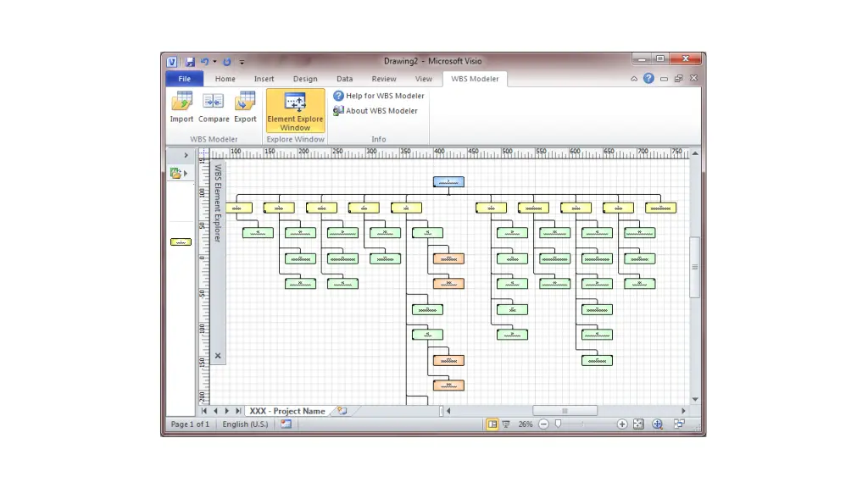Screen dimensions: 868x488
Task: Go to the first page with navigation arrow
Action: pyautogui.click(x=203, y=411)
